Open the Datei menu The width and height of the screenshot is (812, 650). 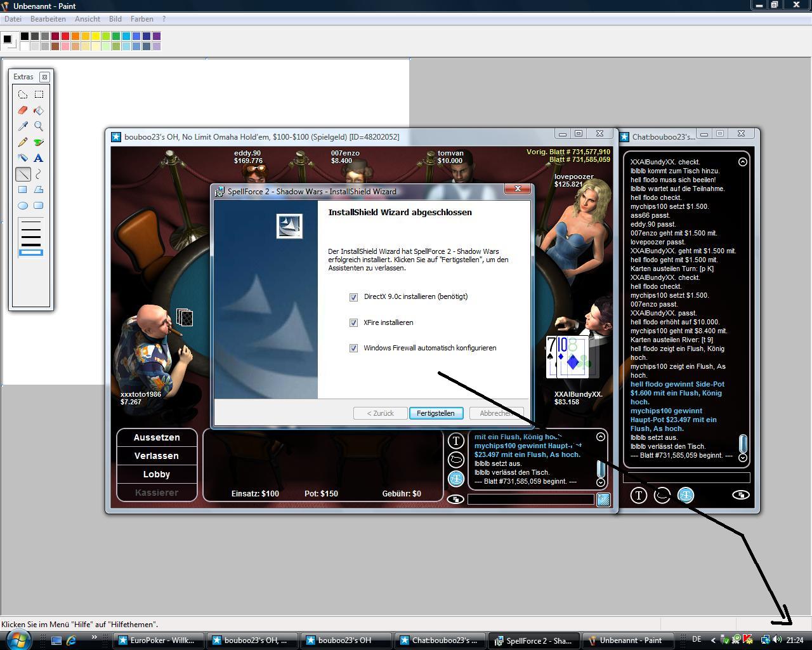click(x=13, y=19)
